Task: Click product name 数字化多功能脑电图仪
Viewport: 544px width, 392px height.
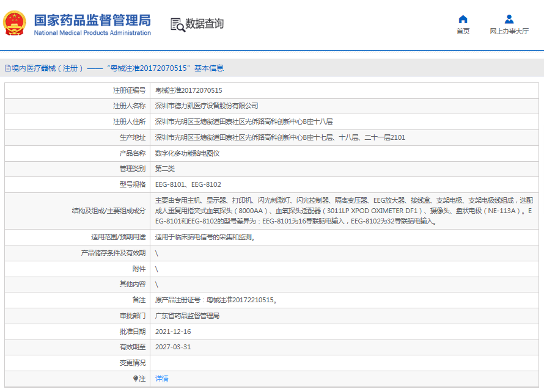Action: 187,153
